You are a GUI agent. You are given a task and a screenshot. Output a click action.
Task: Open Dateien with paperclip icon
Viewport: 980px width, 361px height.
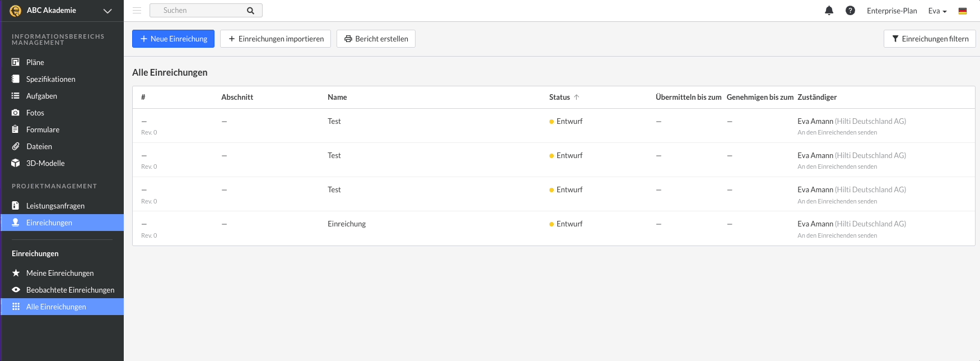tap(39, 146)
